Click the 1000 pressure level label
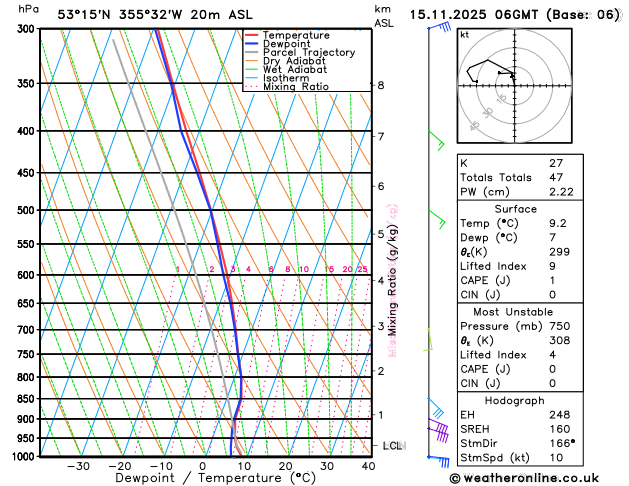Image resolution: width=629 pixels, height=486 pixels. [25, 457]
